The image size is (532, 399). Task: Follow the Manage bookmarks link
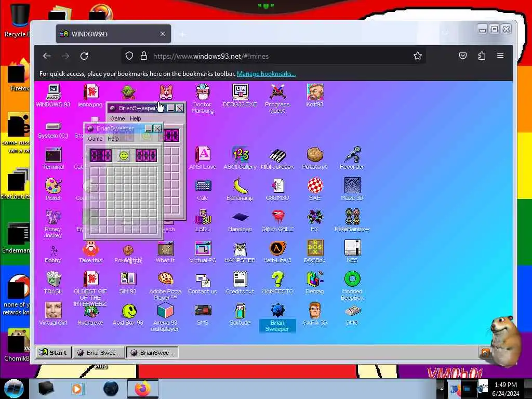tap(267, 74)
